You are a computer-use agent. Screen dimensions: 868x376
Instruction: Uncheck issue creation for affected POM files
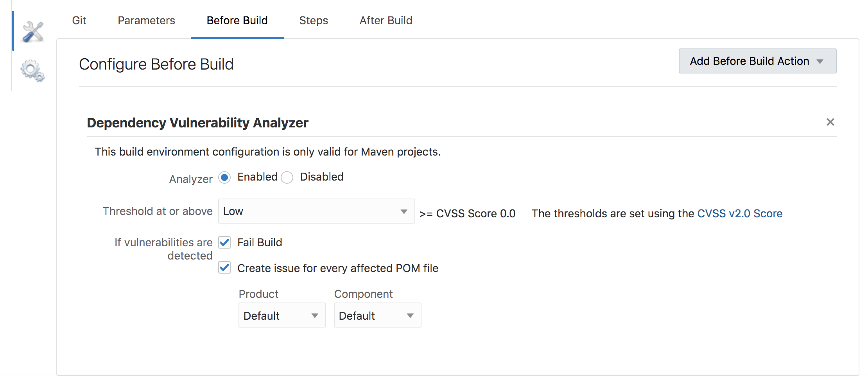pos(224,268)
